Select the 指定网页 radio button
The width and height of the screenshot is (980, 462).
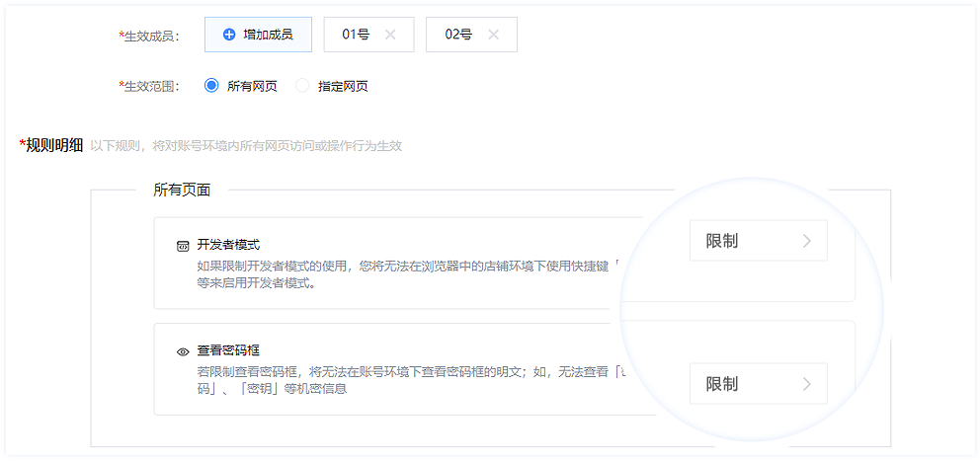point(302,86)
